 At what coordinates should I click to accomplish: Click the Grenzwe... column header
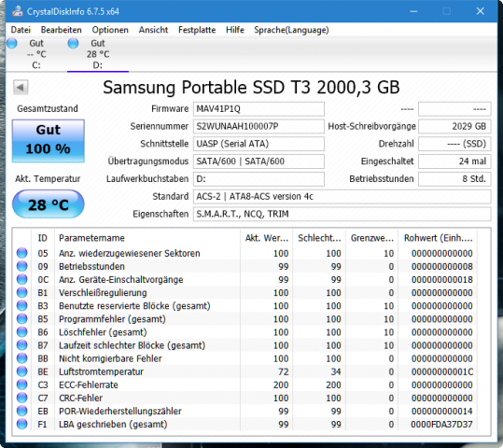tap(371, 238)
